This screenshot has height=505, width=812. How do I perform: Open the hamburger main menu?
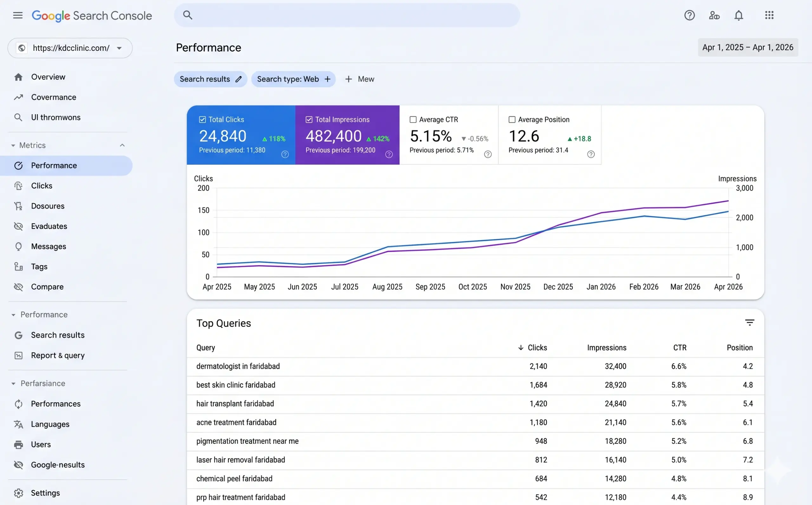18,15
